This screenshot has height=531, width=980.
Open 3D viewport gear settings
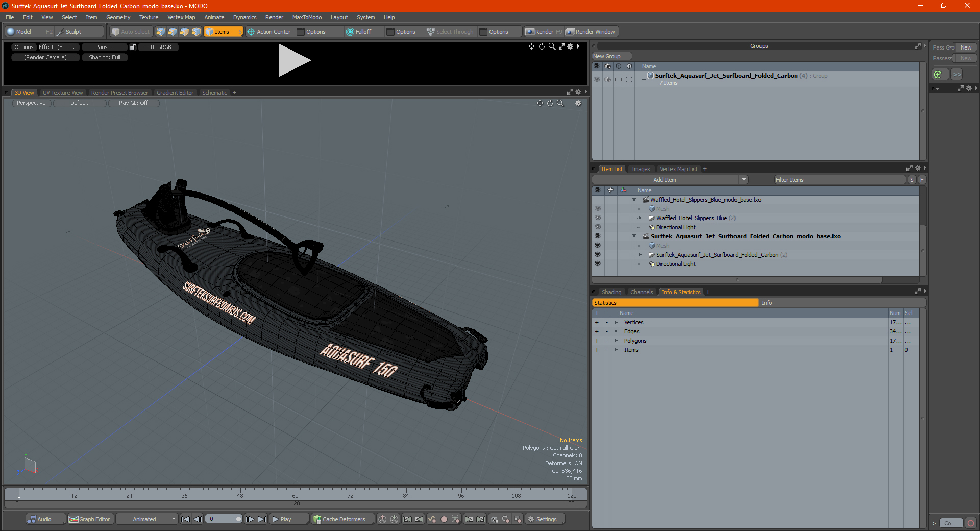(x=578, y=103)
